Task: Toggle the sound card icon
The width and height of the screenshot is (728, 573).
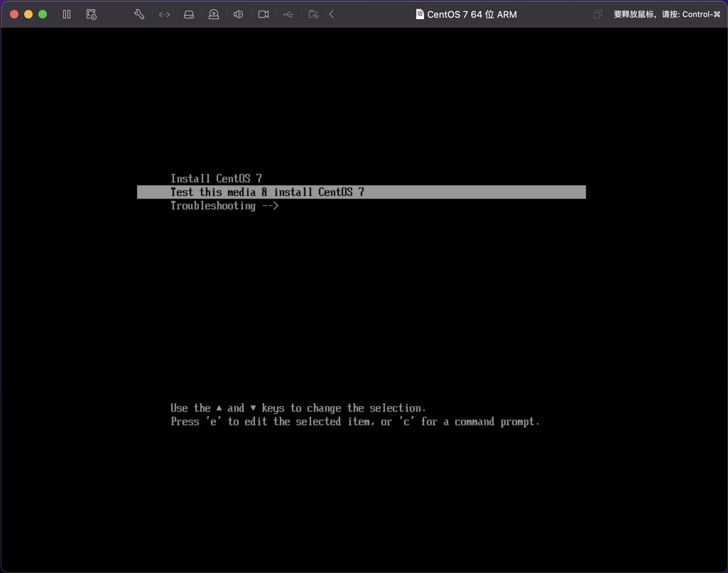Action: (x=238, y=14)
